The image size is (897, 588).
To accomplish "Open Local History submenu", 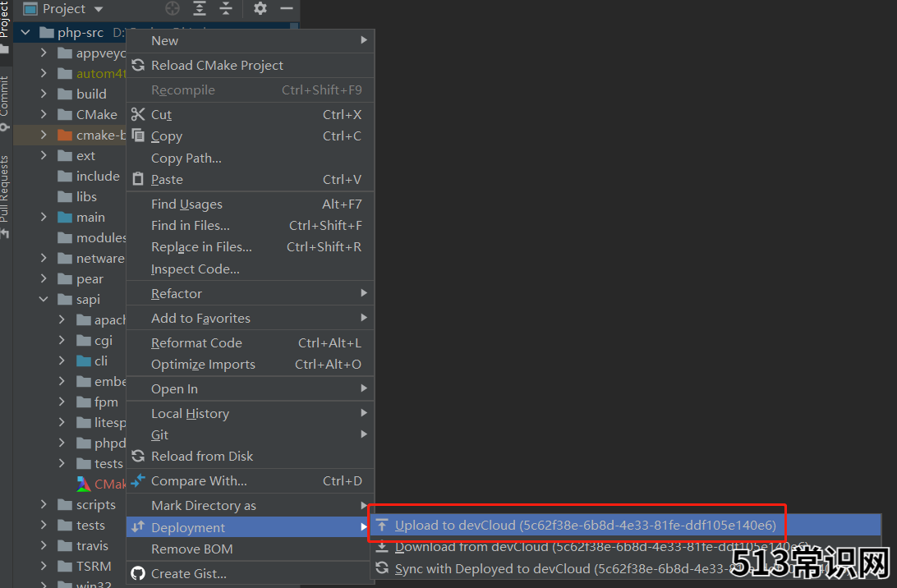I will coord(250,414).
